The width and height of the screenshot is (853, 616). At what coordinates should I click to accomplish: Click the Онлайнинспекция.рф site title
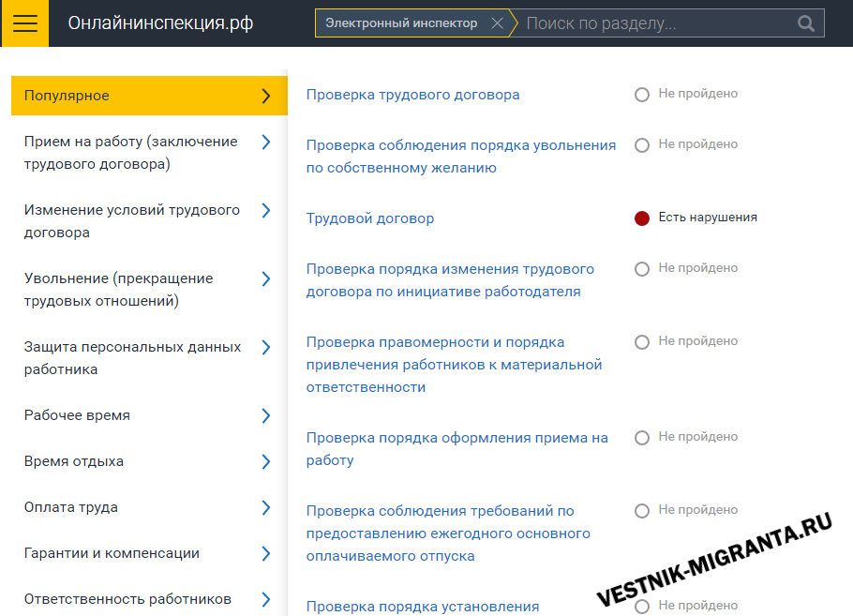pos(160,23)
